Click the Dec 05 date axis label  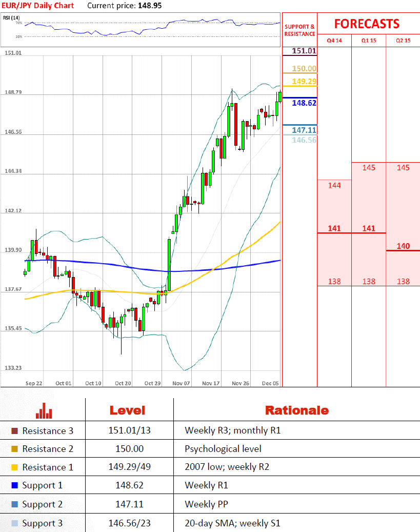pos(270,383)
